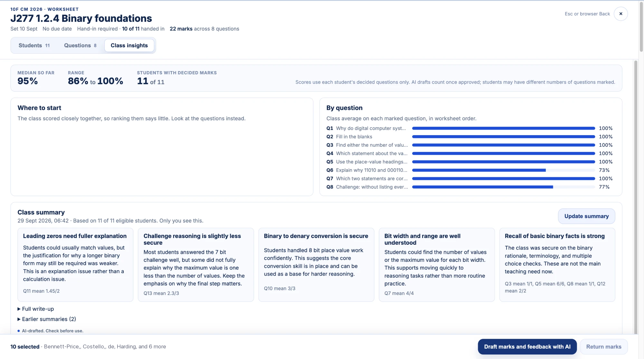The image size is (644, 359).
Task: Click 11 of 11 students decided marks
Action: pyautogui.click(x=151, y=81)
